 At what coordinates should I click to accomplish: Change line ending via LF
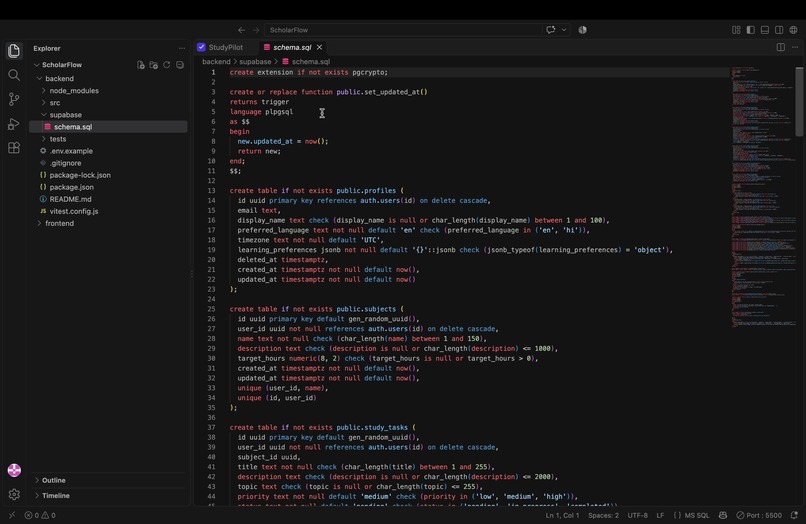(x=660, y=515)
